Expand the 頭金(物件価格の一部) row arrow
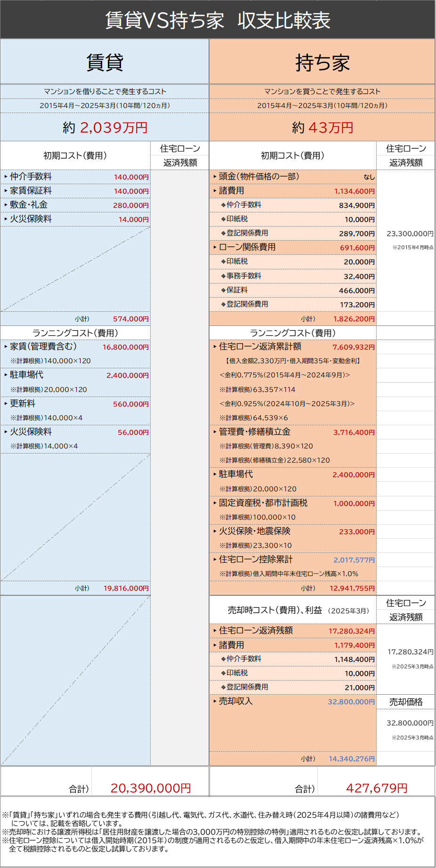The height and width of the screenshot is (868, 436). (x=215, y=177)
